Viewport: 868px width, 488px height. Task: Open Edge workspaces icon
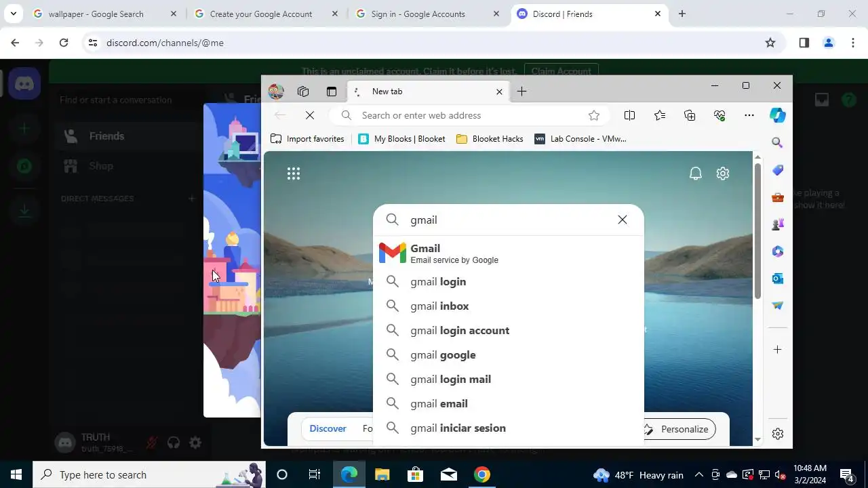coord(303,91)
